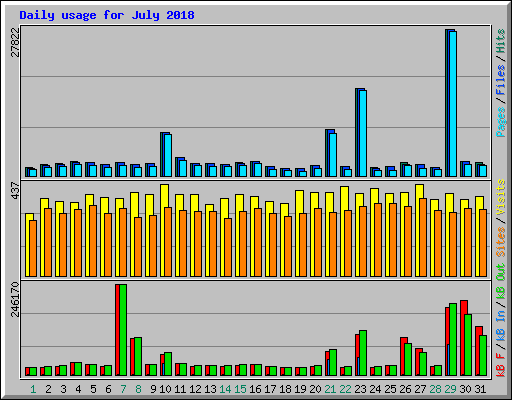Click the 'Hits' legend label

[501, 41]
